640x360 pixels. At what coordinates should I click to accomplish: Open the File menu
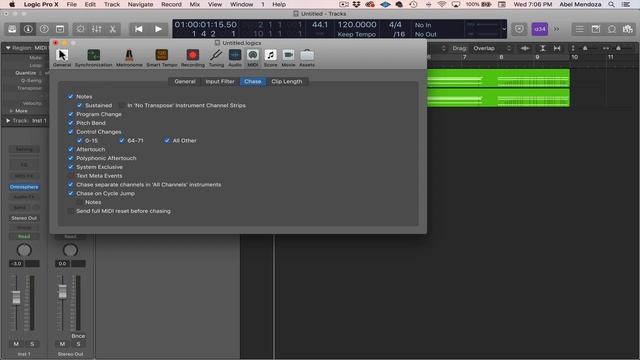coord(71,4)
